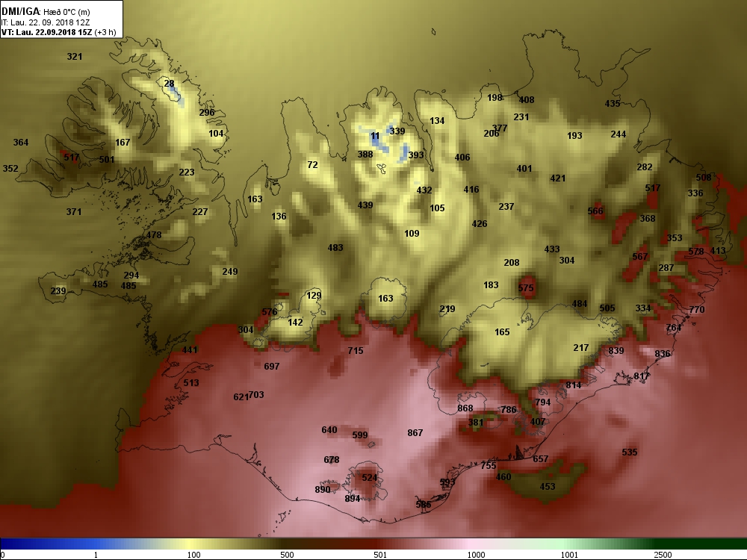Select the map value 72

312,165
